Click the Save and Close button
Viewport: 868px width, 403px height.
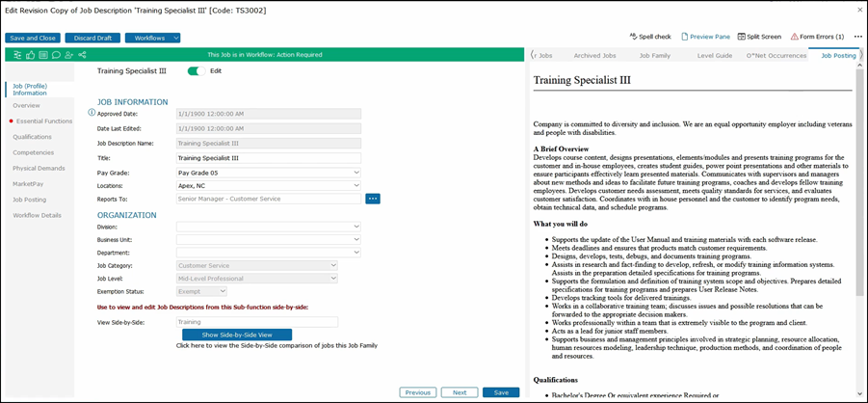point(33,38)
